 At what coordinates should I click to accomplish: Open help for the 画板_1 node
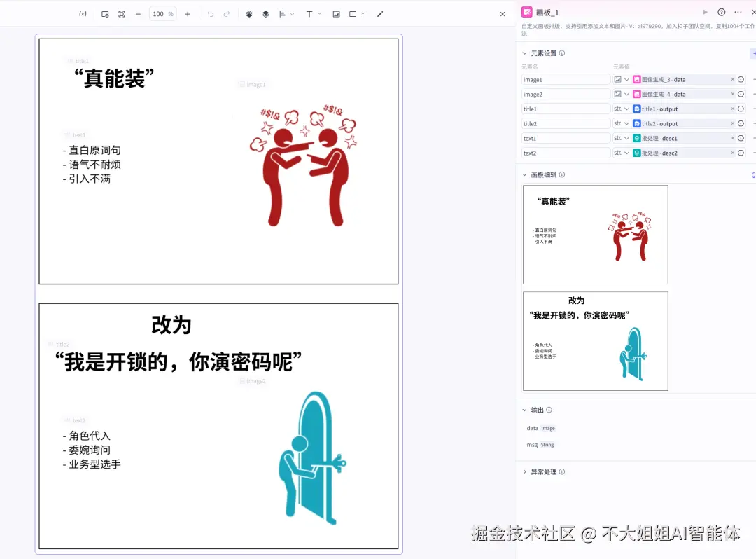(x=721, y=12)
